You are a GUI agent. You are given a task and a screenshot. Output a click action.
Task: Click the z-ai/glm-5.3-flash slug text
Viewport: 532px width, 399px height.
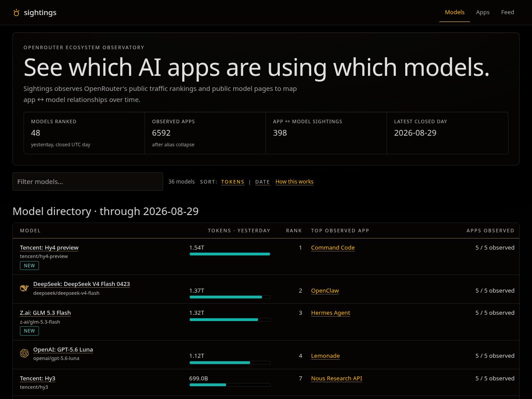click(40, 322)
